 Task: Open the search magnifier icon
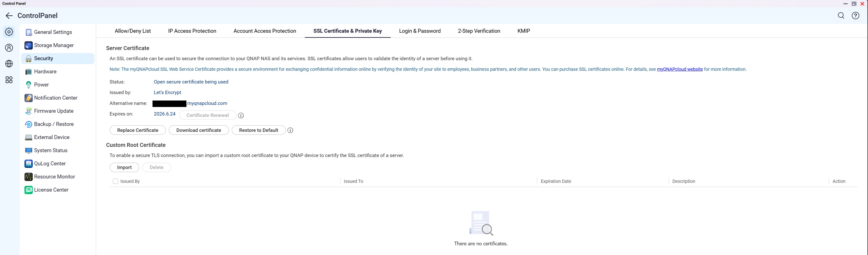point(841,16)
